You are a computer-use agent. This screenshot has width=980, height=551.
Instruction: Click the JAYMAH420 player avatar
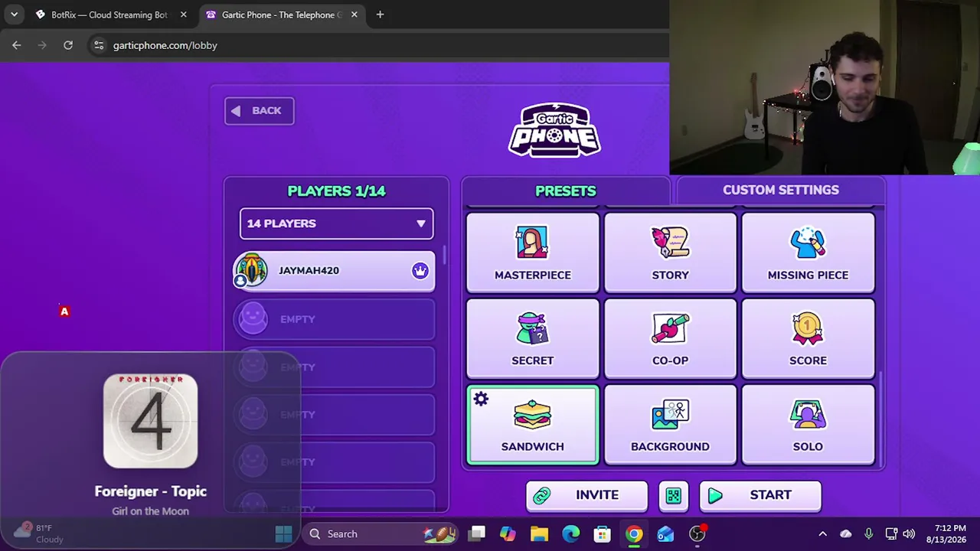point(251,270)
